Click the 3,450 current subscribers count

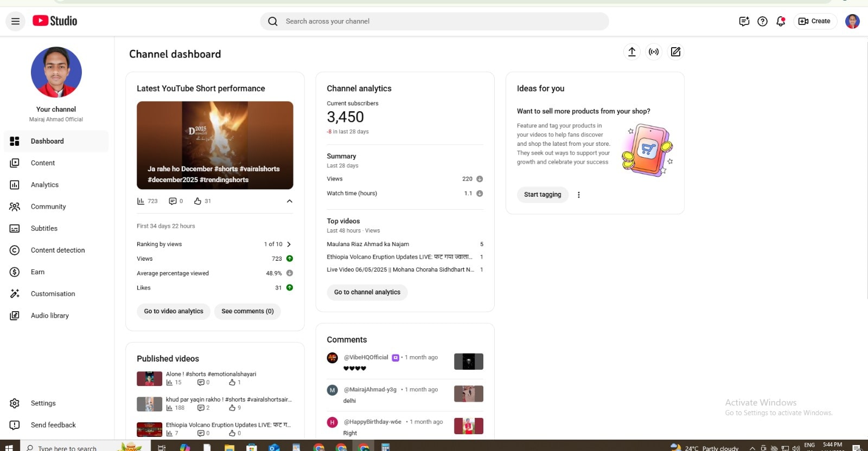345,117
